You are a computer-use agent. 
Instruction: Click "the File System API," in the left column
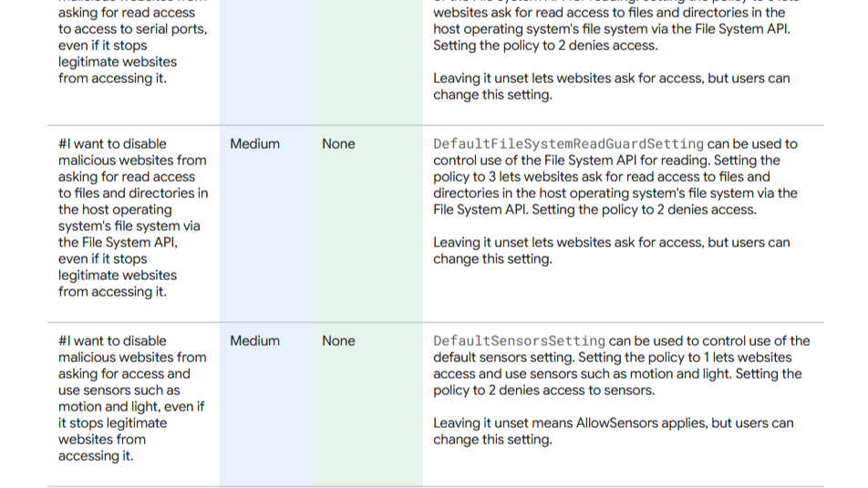118,243
